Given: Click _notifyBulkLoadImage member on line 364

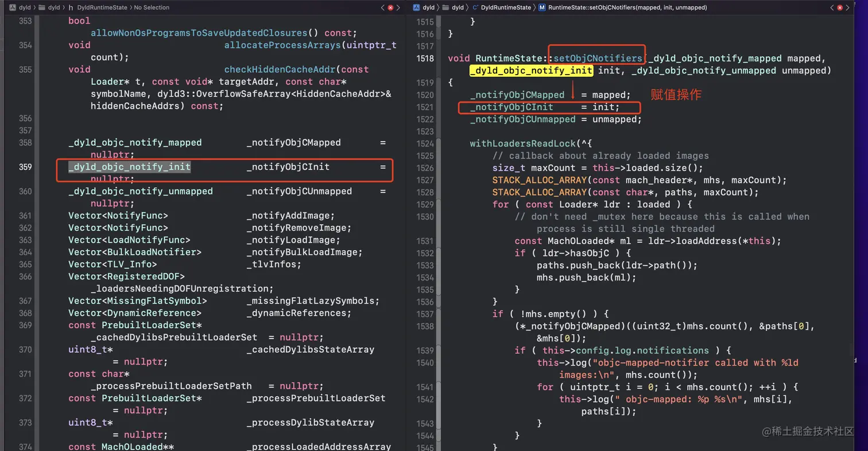Looking at the screenshot, I should [302, 252].
